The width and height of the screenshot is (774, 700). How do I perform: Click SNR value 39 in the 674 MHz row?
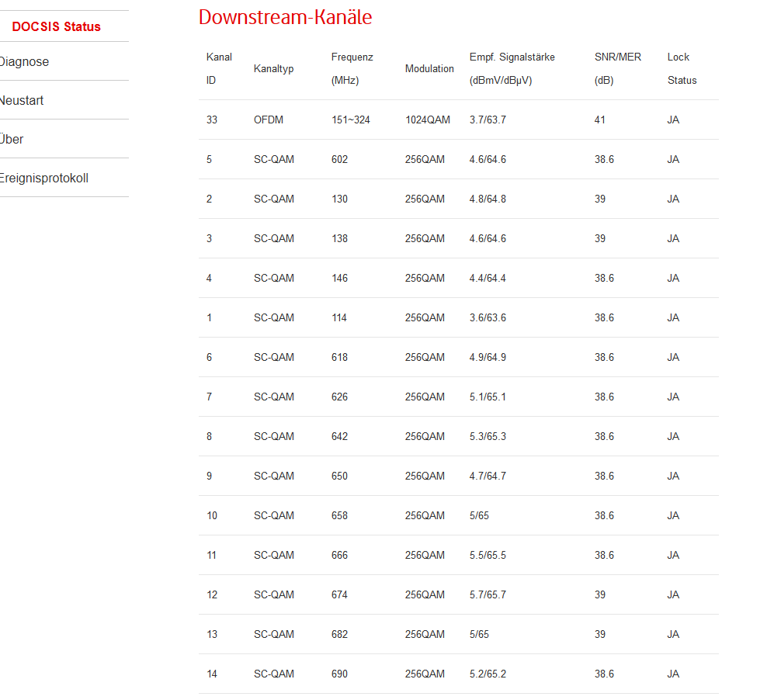pos(600,595)
